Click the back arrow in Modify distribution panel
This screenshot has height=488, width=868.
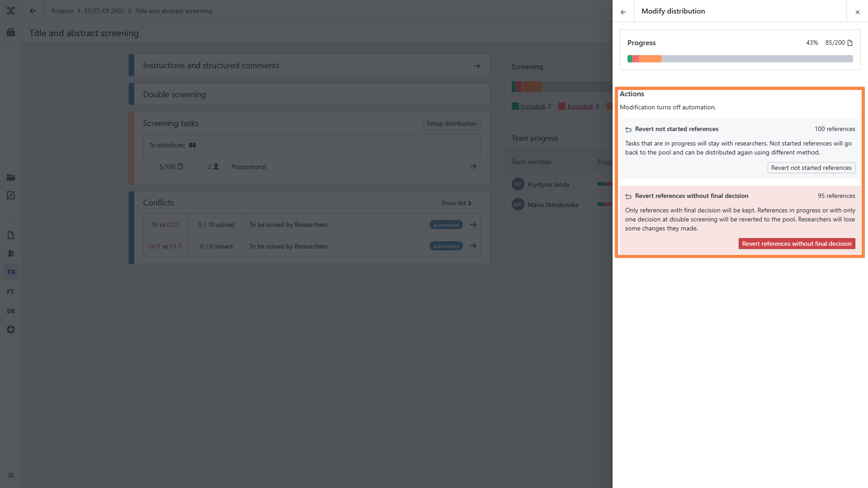point(623,12)
